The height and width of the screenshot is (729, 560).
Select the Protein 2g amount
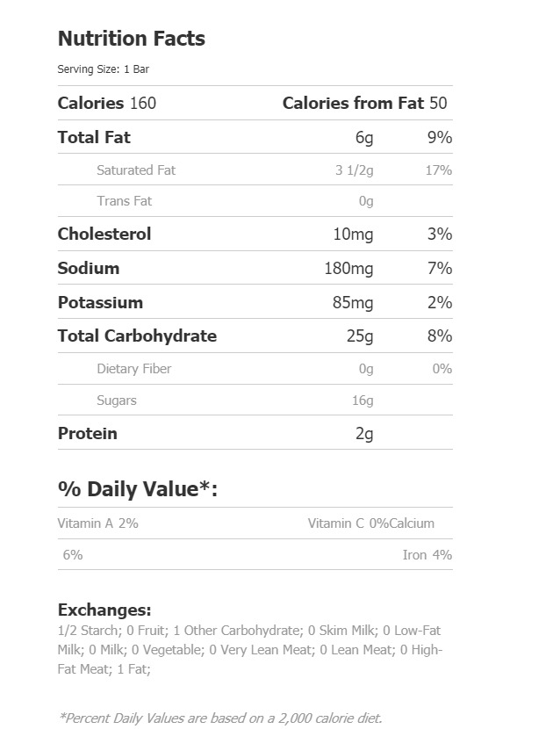(x=364, y=433)
